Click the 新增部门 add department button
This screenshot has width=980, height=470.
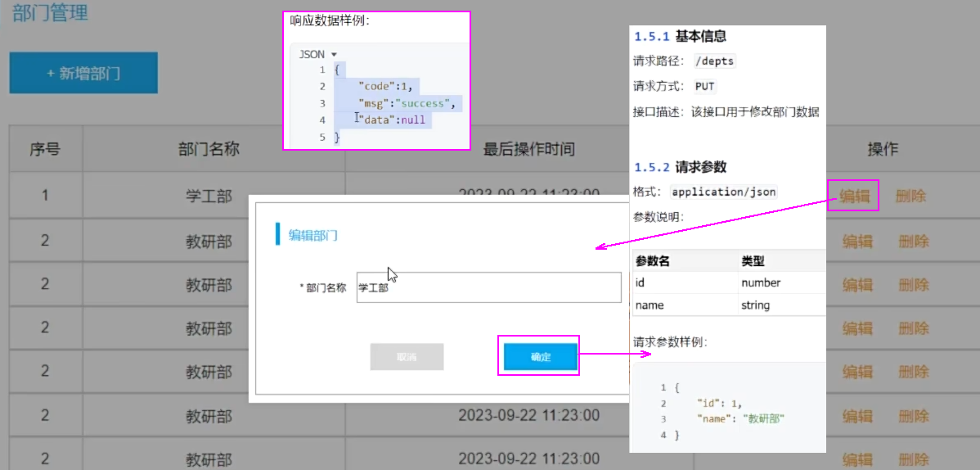(83, 74)
